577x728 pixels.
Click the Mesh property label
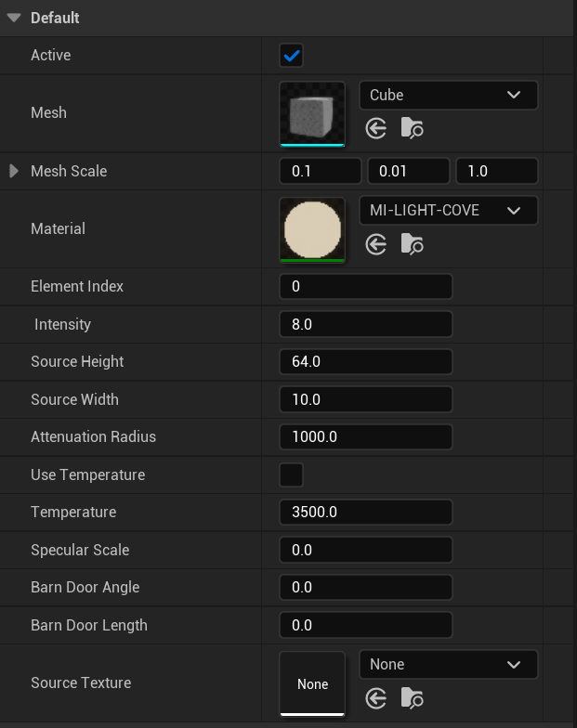coord(48,113)
